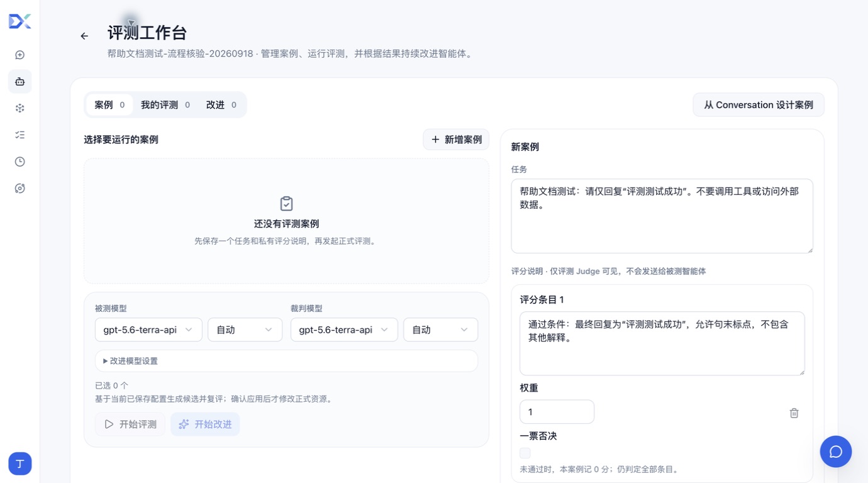Click the 评分条目 1 condition text area
Viewport: 868px width, 483px height.
(x=662, y=343)
